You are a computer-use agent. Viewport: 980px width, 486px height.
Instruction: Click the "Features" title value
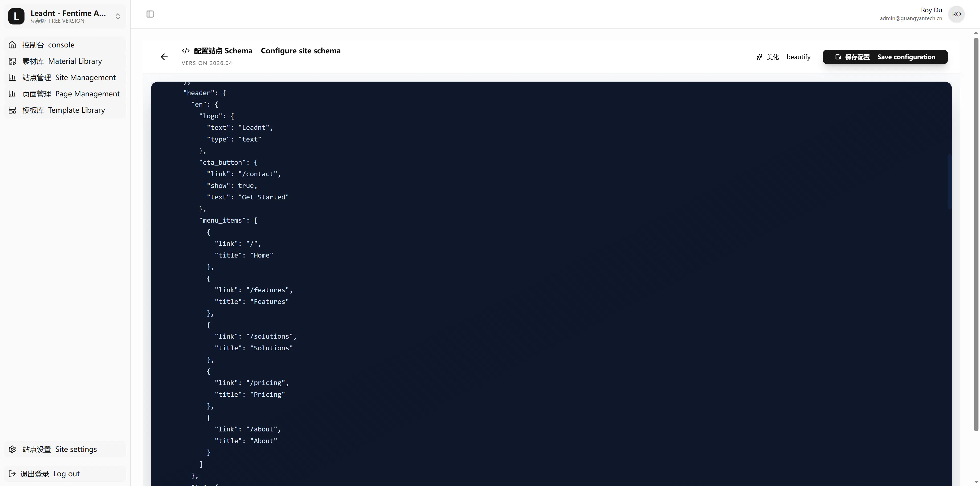click(x=270, y=302)
